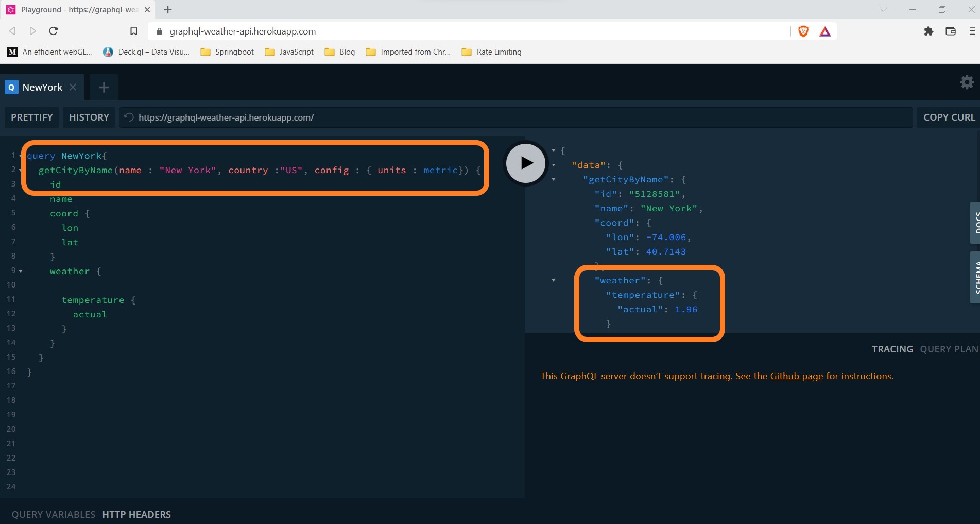Open browser main menu

tap(972, 31)
